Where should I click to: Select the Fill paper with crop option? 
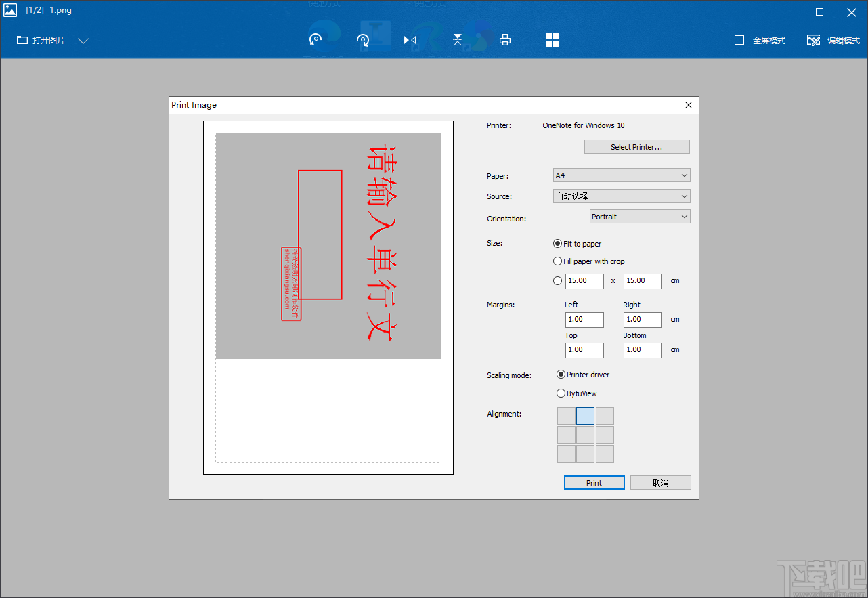558,261
